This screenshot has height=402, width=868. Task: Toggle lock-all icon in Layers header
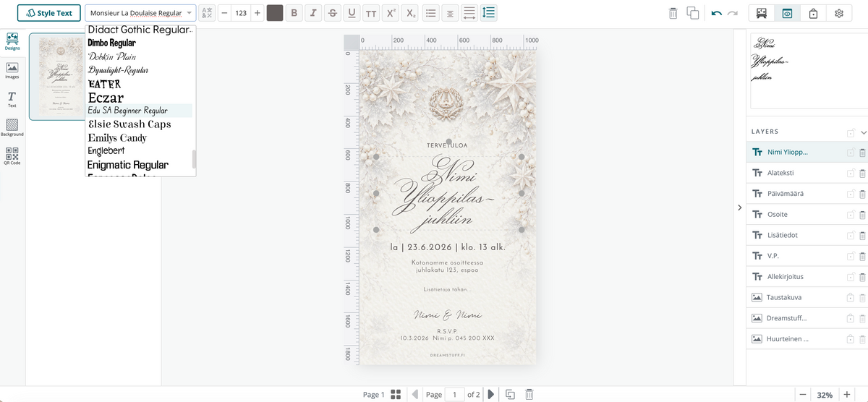[851, 132]
